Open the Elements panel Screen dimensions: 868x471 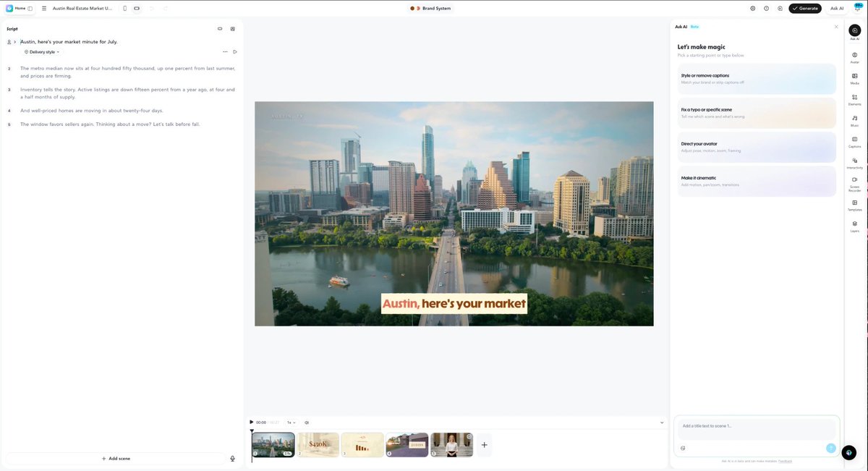[x=854, y=99]
